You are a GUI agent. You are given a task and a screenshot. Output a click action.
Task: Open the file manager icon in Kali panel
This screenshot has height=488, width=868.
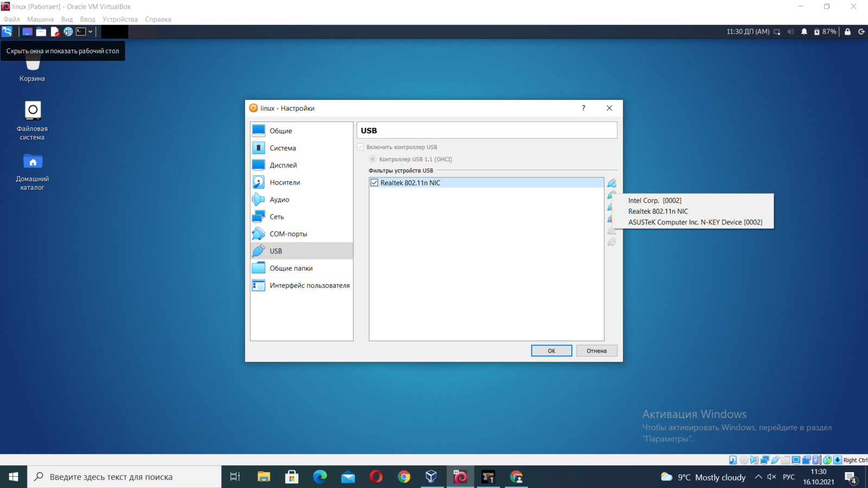41,31
